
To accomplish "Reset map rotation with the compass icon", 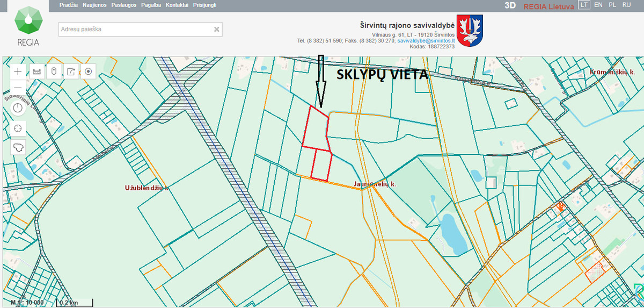I will [x=18, y=108].
